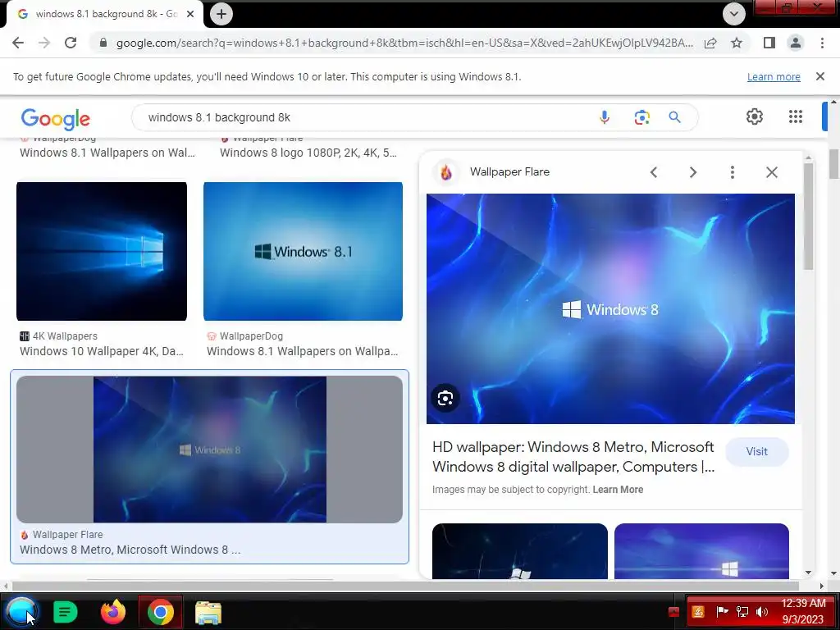This screenshot has height=630, width=840.
Task: Click the page vertical scrollbar thumb
Action: (833, 163)
